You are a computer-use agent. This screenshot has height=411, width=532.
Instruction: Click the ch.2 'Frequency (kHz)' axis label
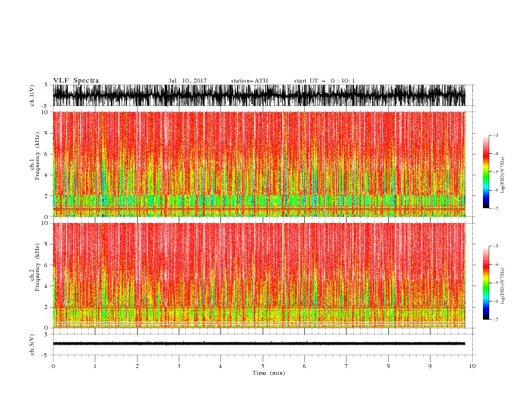(38, 267)
